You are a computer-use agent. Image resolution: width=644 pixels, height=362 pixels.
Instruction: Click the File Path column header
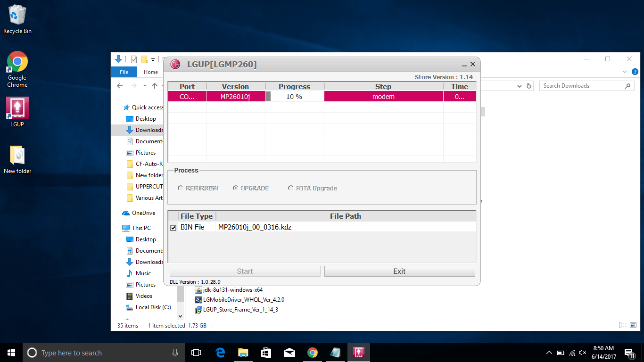[x=346, y=216]
